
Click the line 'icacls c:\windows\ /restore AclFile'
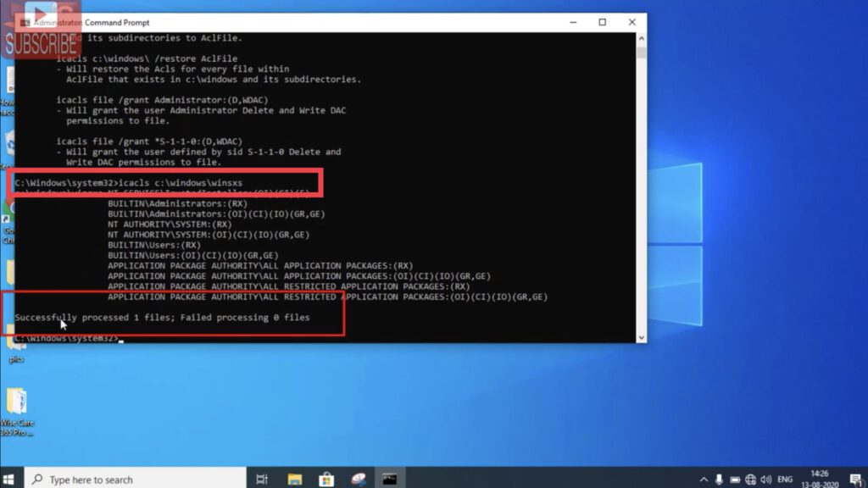coord(147,58)
